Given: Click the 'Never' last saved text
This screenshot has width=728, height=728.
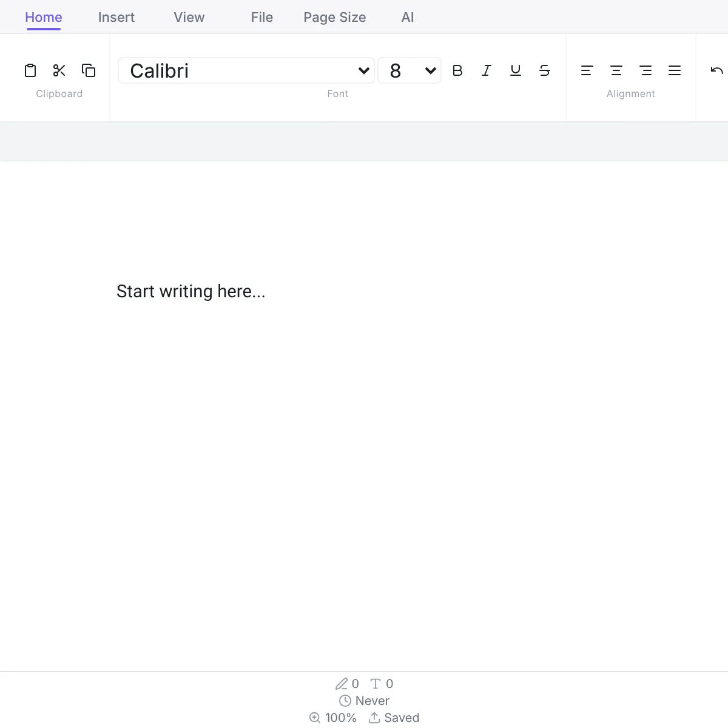Looking at the screenshot, I should pos(372,701).
